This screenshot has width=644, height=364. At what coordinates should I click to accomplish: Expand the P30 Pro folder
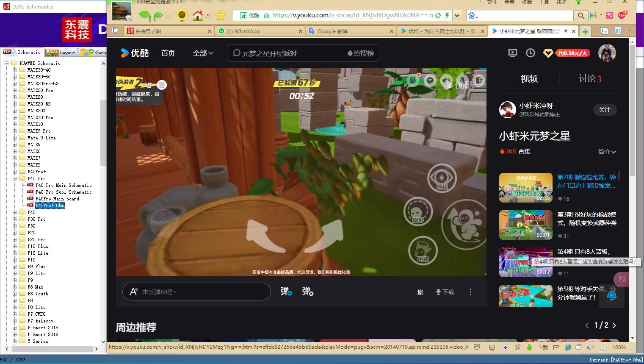[x=15, y=219]
